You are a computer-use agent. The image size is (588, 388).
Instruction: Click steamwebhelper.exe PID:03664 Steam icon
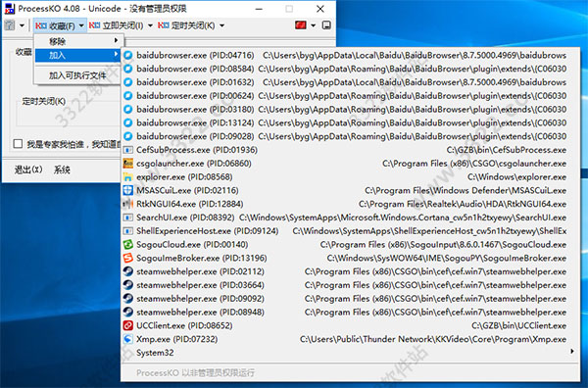coord(128,285)
